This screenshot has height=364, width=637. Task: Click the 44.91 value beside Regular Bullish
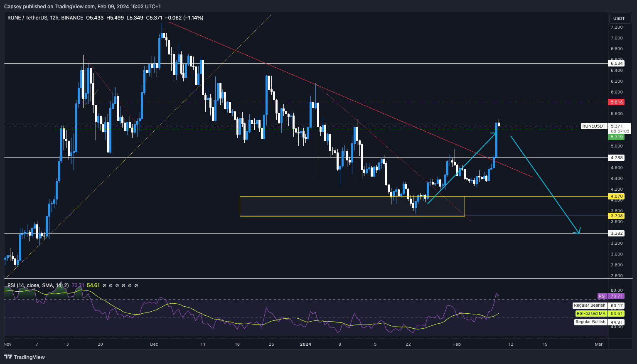coord(617,322)
